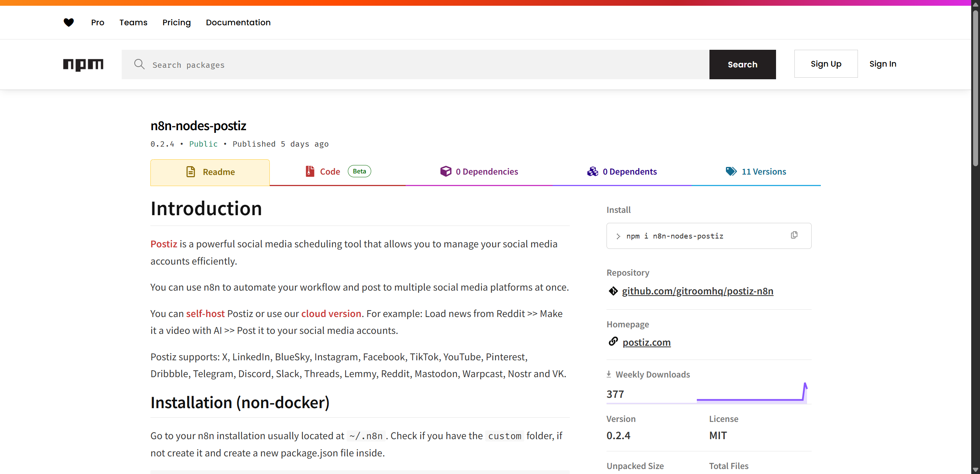Click the Sign Up button
Viewport: 980px width, 474px height.
coord(826,64)
